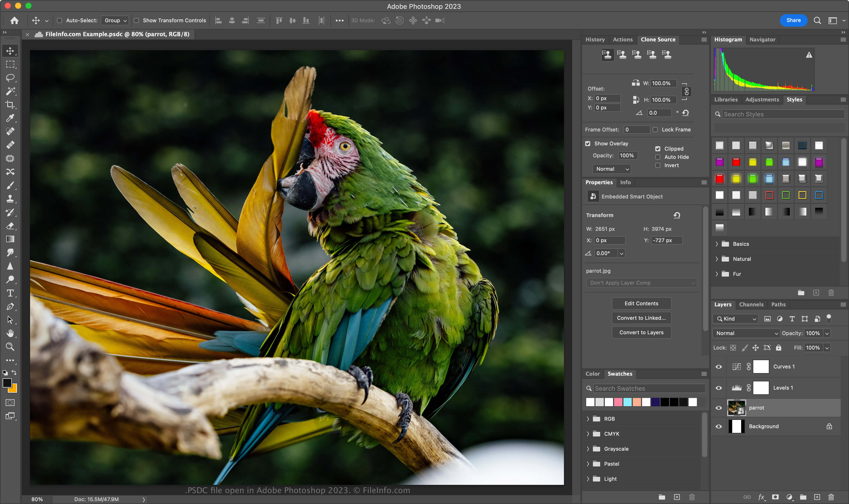Open the layer Kind filter dropdown
The height and width of the screenshot is (504, 849).
pos(735,318)
